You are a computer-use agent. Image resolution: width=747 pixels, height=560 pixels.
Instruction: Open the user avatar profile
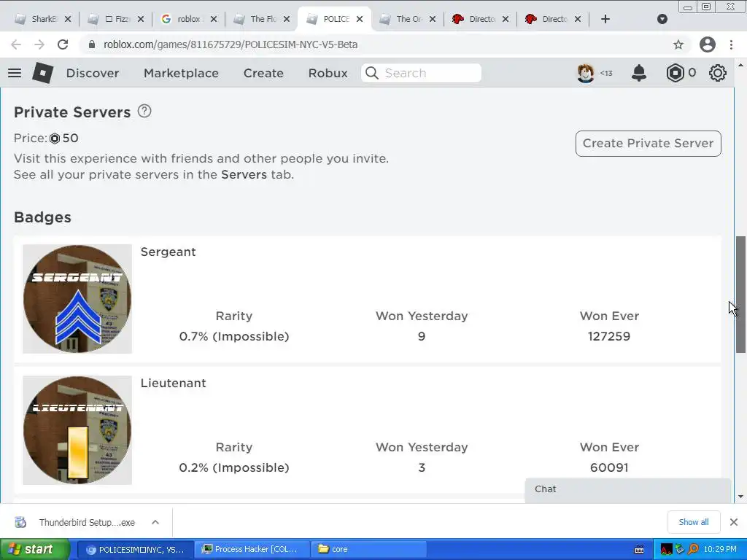pos(586,73)
